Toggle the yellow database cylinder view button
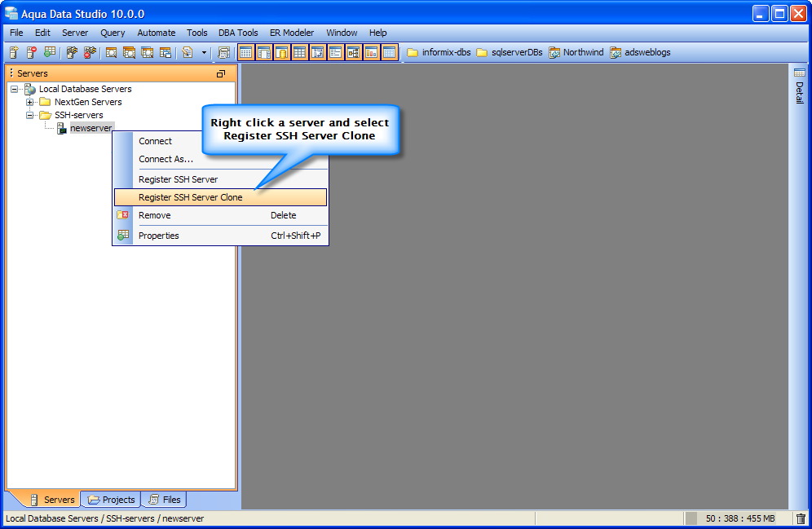 coord(282,52)
